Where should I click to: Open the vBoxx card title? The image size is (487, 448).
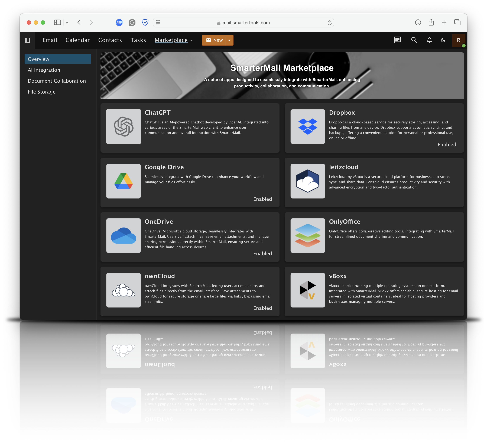point(338,276)
